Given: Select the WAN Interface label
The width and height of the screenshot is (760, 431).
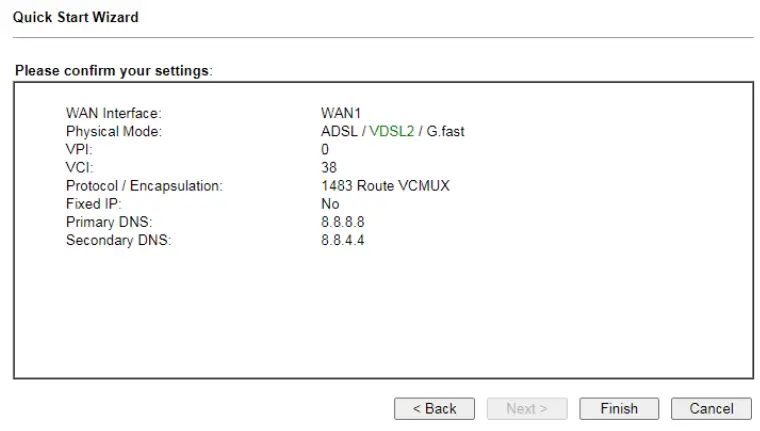Looking at the screenshot, I should pyautogui.click(x=113, y=113).
